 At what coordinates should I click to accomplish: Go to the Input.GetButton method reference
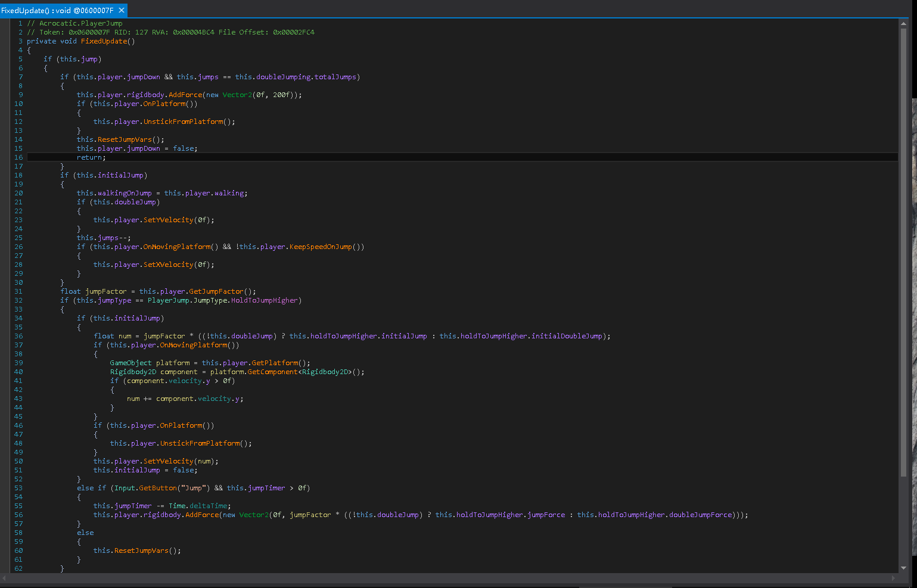(x=154, y=488)
